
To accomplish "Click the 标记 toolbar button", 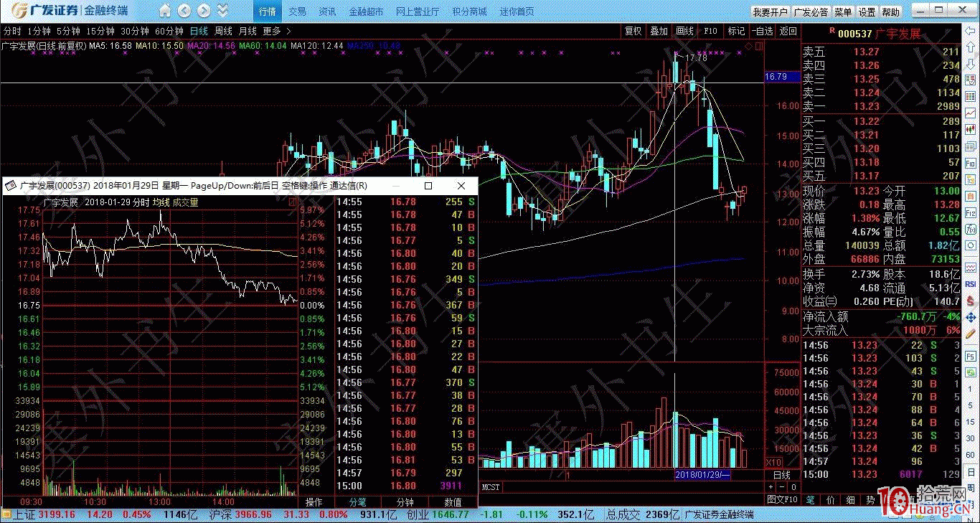I will pos(736,32).
